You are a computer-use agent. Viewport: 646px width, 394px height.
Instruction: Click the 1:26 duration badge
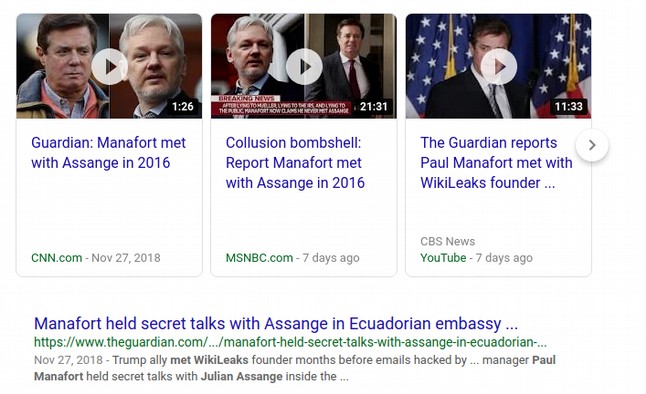tap(183, 107)
